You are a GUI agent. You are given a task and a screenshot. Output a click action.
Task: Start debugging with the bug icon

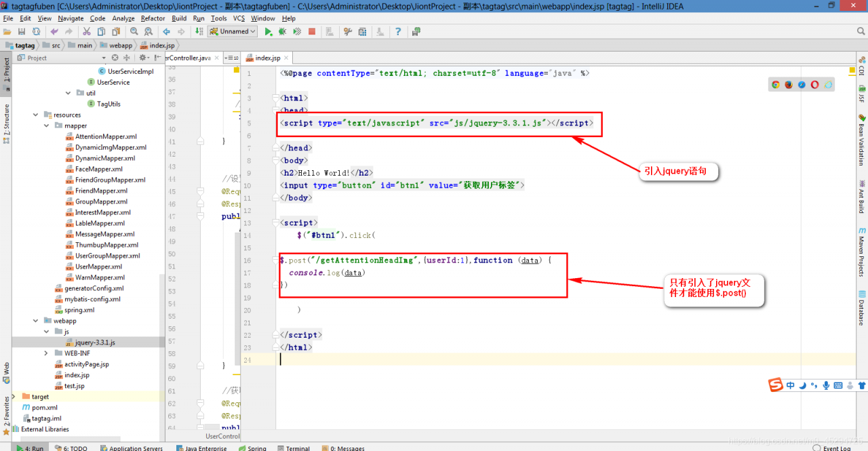click(283, 31)
